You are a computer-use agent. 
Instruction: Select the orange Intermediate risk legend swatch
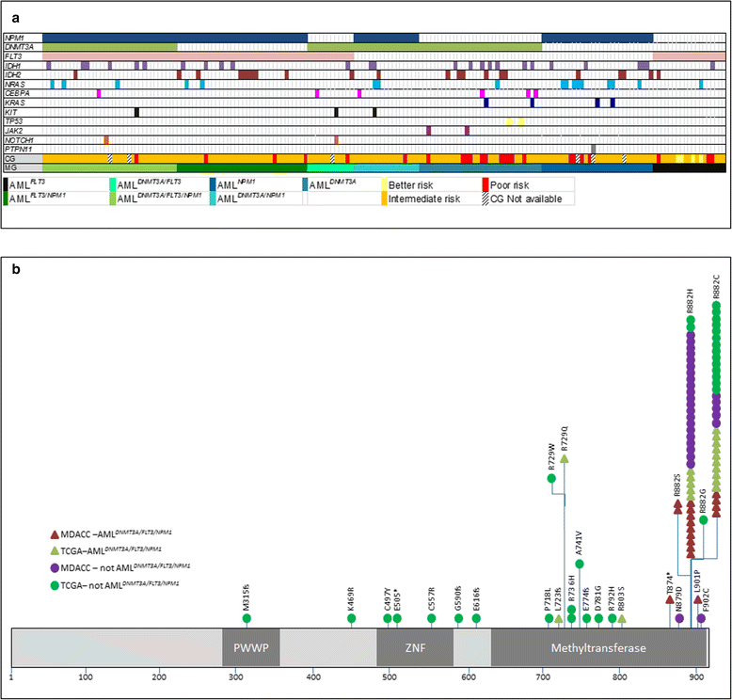coord(383,198)
